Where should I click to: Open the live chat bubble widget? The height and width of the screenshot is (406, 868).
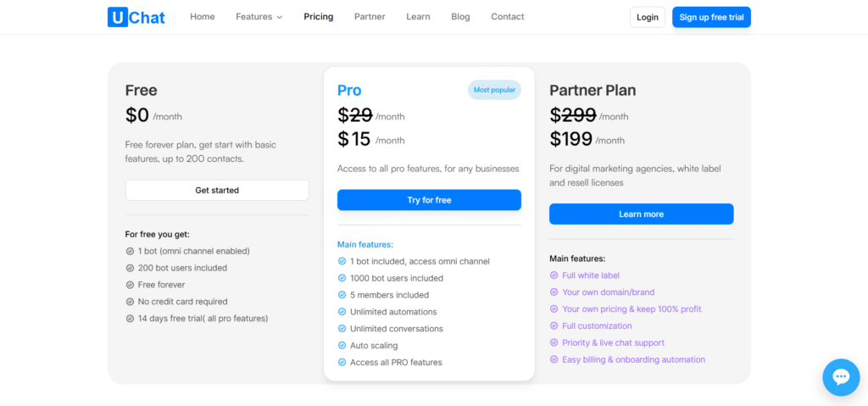841,377
